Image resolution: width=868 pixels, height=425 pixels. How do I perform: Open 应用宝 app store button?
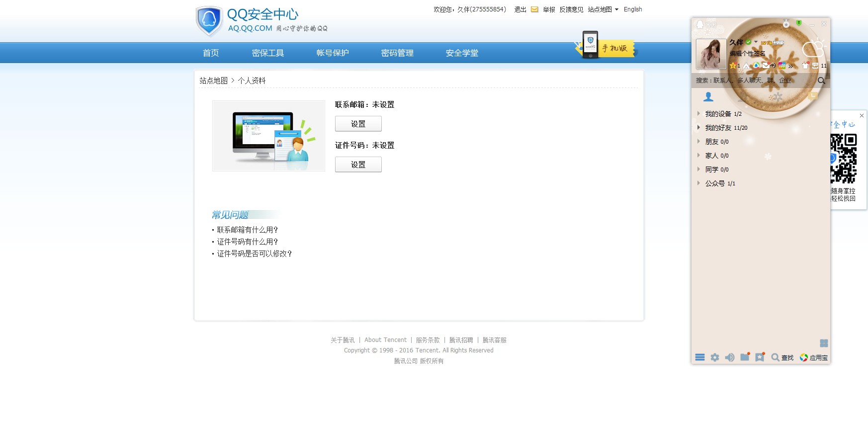tap(814, 357)
